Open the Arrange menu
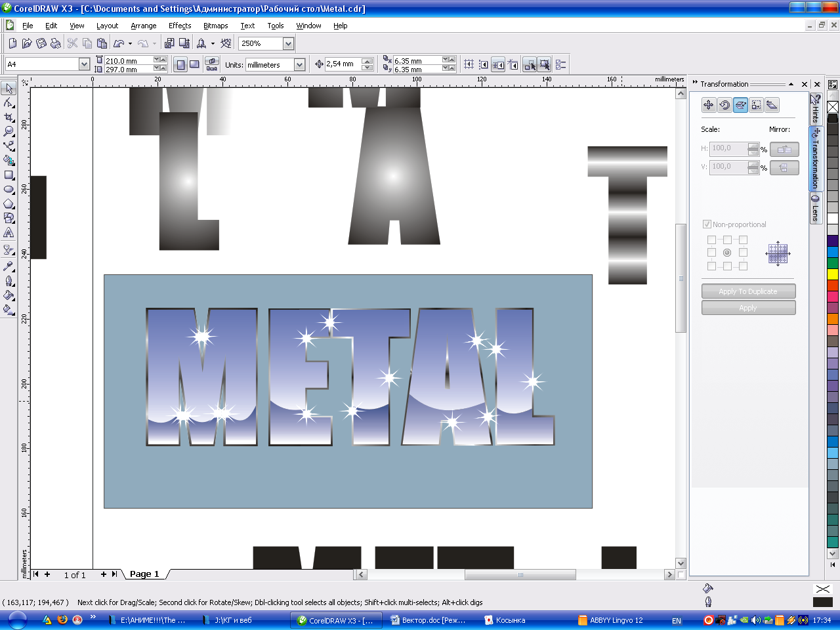Image resolution: width=840 pixels, height=630 pixels. pos(143,26)
